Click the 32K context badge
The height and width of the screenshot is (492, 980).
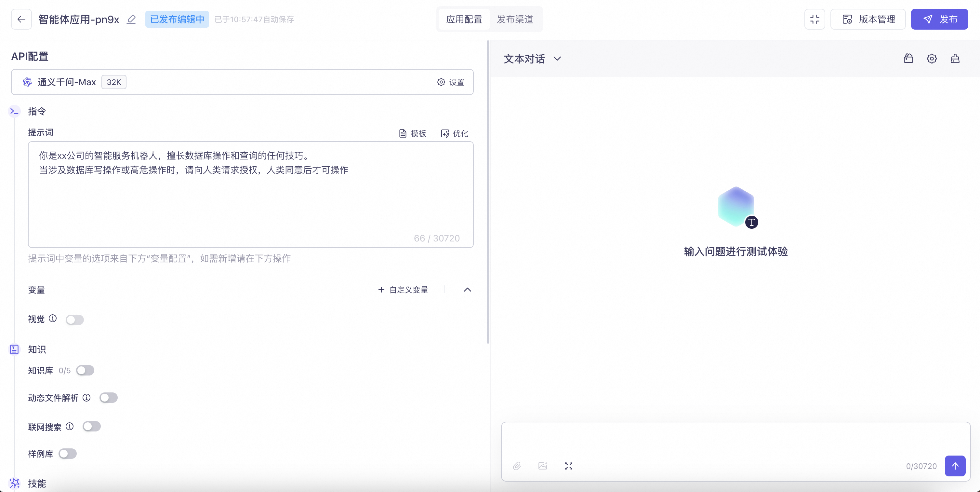(114, 82)
